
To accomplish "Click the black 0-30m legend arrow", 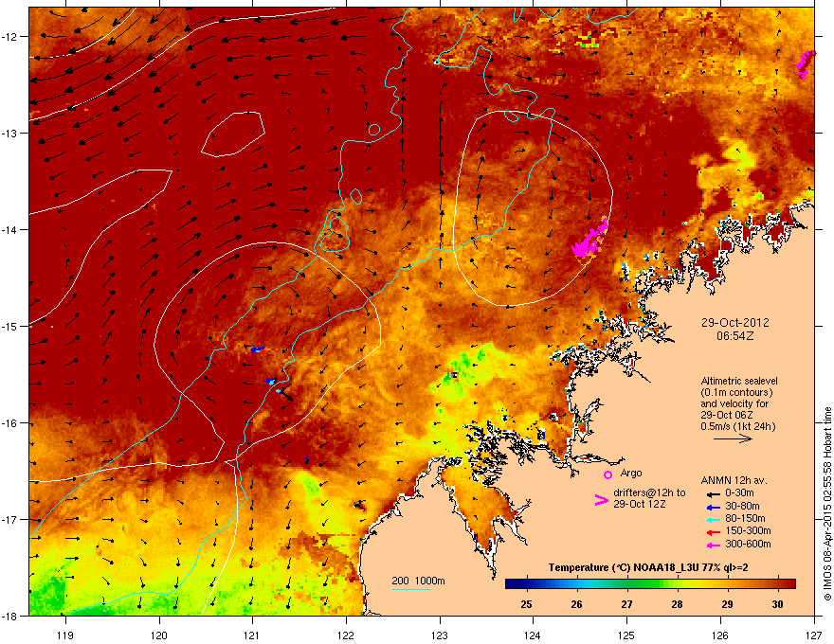I will (714, 494).
